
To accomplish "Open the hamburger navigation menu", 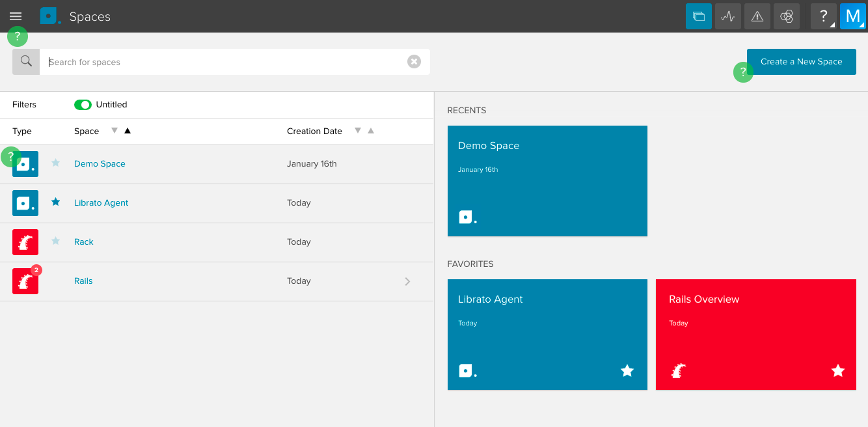I will click(x=16, y=16).
